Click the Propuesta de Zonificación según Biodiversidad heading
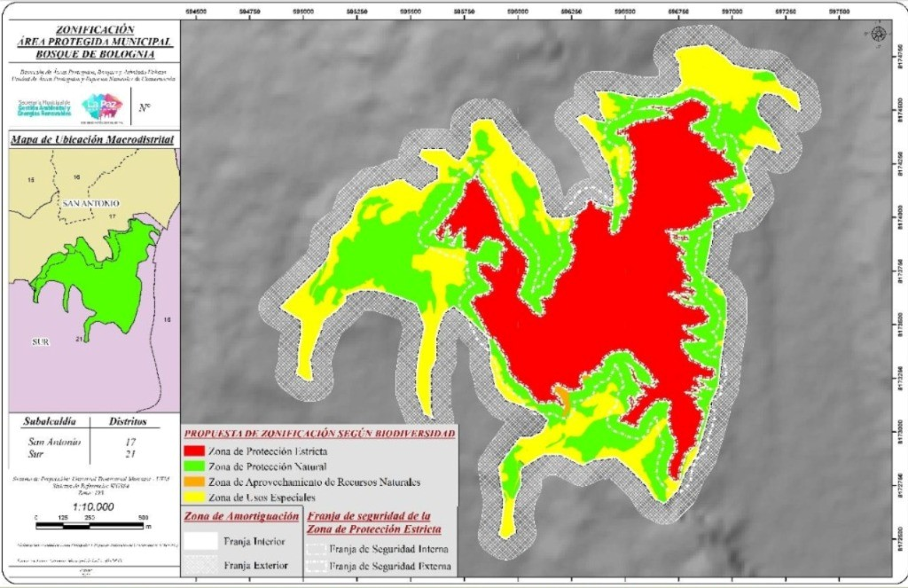 [319, 434]
